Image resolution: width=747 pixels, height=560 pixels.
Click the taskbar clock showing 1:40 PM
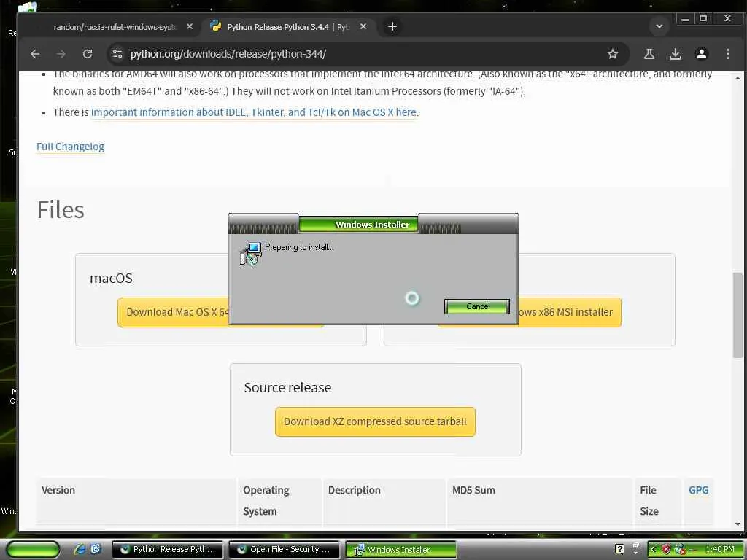[x=720, y=549]
